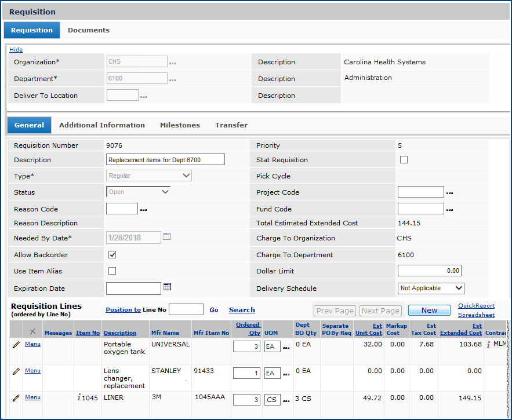The height and width of the screenshot is (420, 512).
Task: Click the info icon next to item 1045
Action: pos(78,397)
